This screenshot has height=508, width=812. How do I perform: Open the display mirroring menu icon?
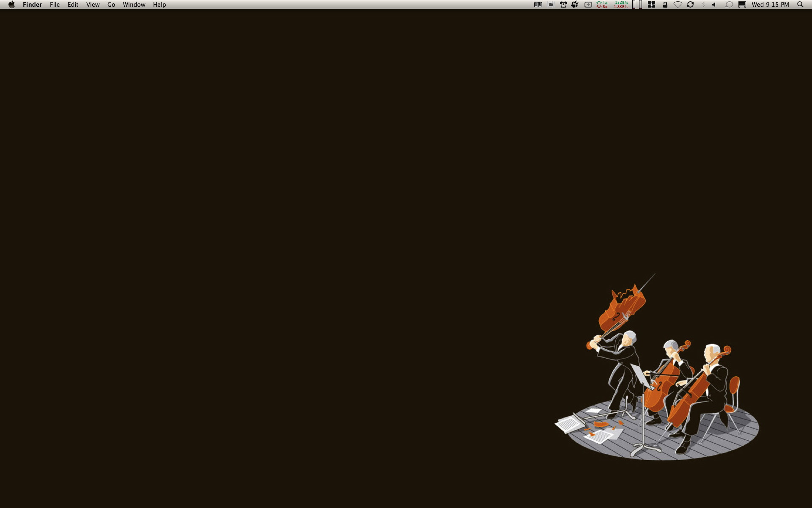[x=742, y=5]
